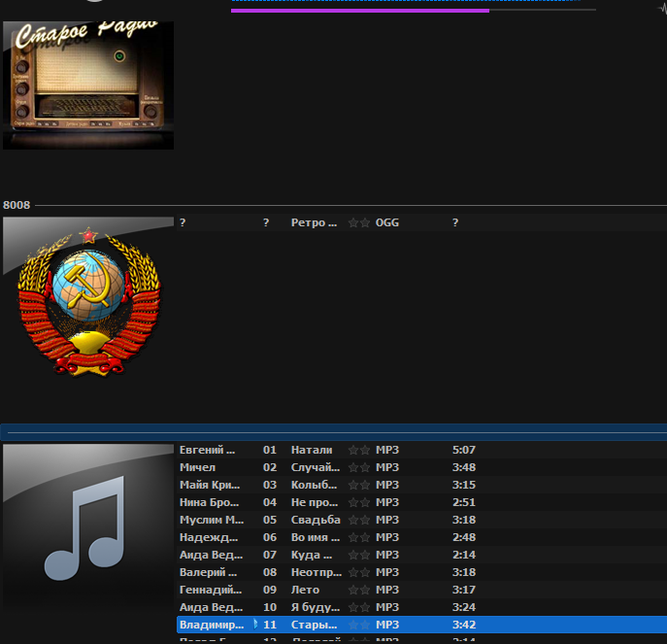The image size is (667, 644).
Task: Set star rating for track 03 Колыб
Action: [x=358, y=485]
